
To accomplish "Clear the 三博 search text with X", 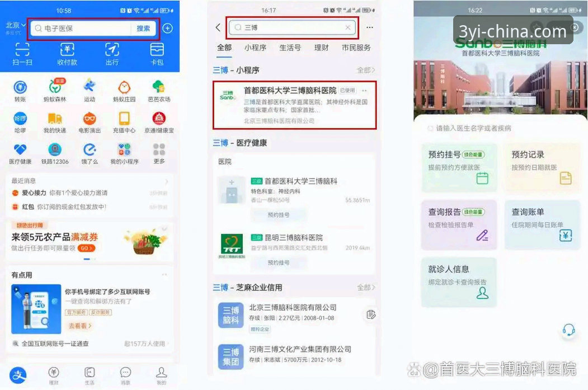I will (347, 27).
